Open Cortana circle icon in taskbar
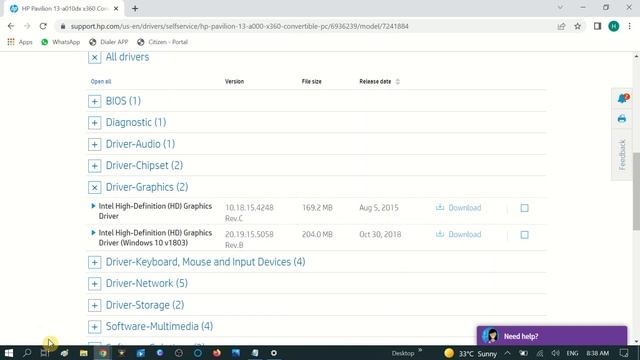The width and height of the screenshot is (640, 360). click(198, 353)
